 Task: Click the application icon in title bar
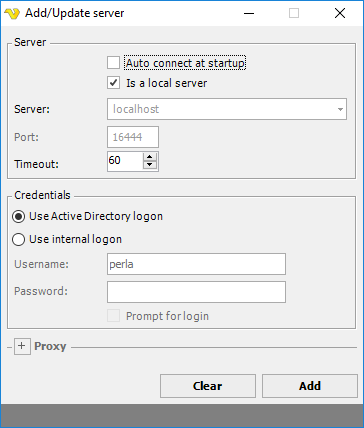pyautogui.click(x=12, y=14)
